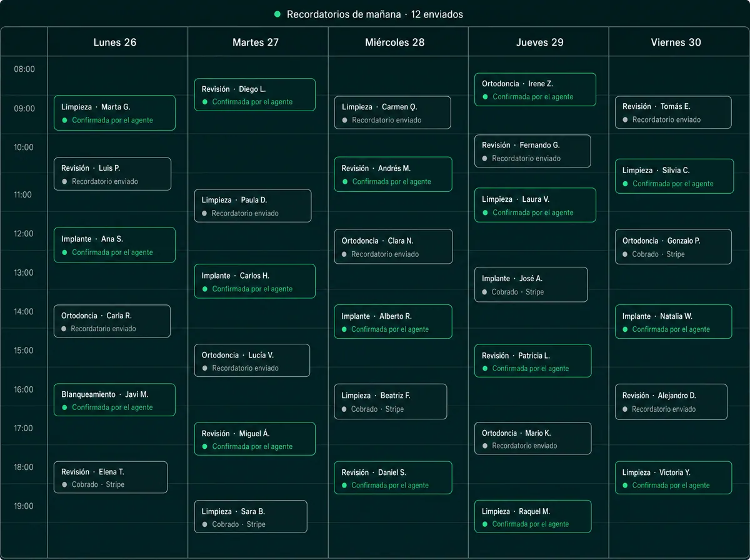750x560 pixels.
Task: Click the green Recordatorios de mañana indicator dot
Action: (x=277, y=14)
